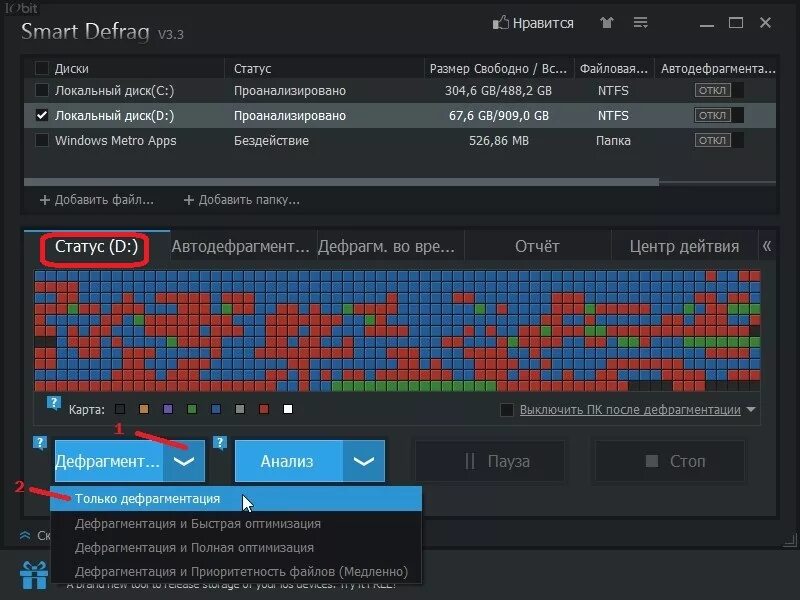Select the Windows Metro Apps row name
The height and width of the screenshot is (600, 800).
coord(115,141)
